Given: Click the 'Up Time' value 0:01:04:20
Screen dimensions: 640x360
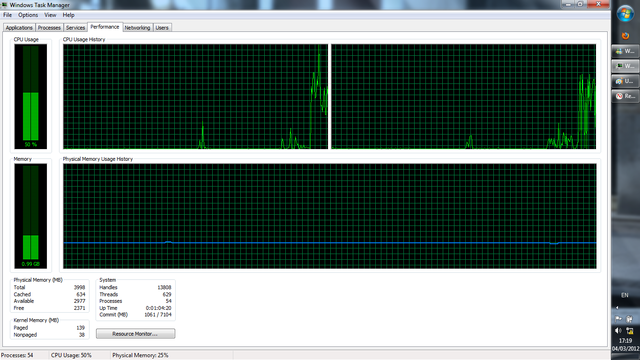Looking at the screenshot, I should coord(158,308).
